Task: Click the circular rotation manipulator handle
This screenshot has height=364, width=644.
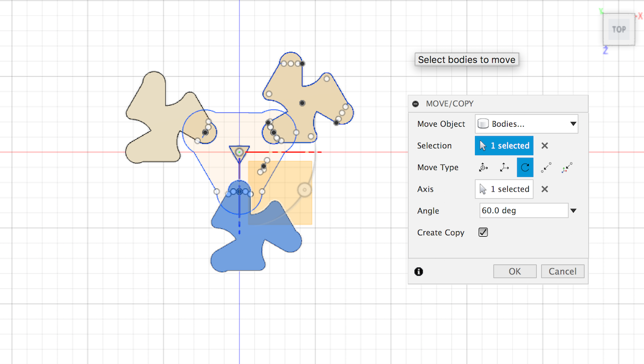Action: [x=304, y=190]
